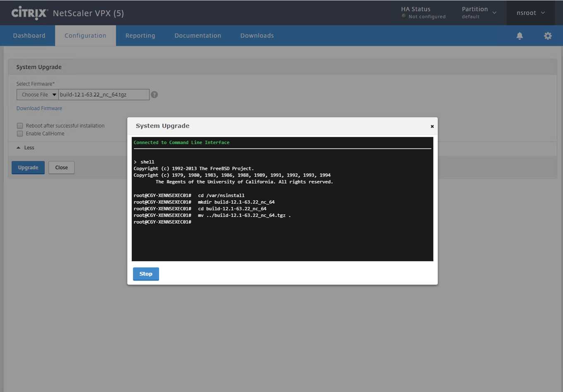Open the settings gear icon
Viewport: 563px width, 392px height.
548,36
